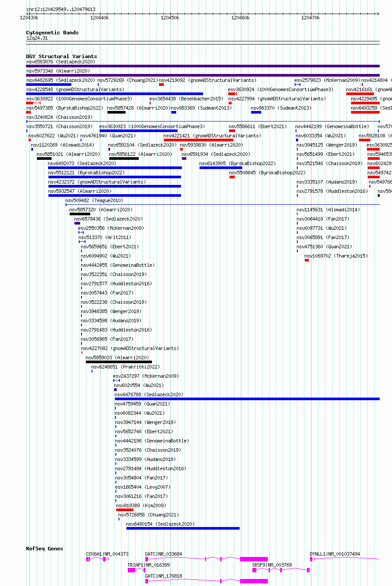Click the black bar of nsv5856122 (Almarri2020)
The image size is (392, 586).
124,158
